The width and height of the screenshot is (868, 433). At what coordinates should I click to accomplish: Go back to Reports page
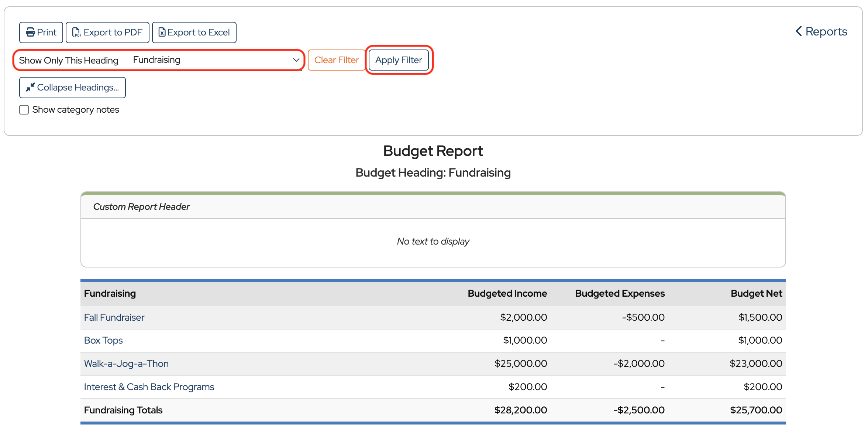tap(826, 31)
